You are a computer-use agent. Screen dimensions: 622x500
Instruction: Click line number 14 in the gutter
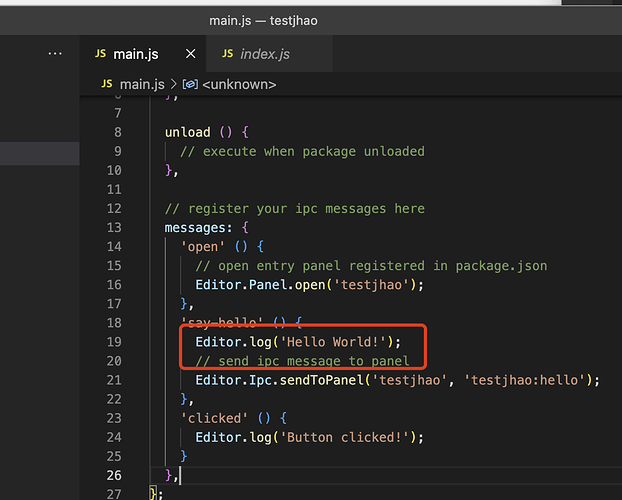[113, 246]
